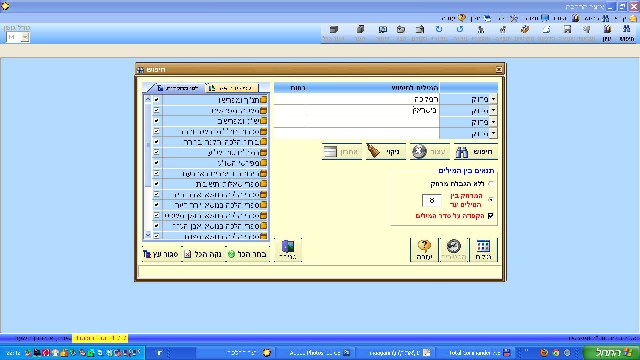Click the עצור stop button
Image resolution: width=640 pixels, height=360 pixels.
pyautogui.click(x=430, y=152)
